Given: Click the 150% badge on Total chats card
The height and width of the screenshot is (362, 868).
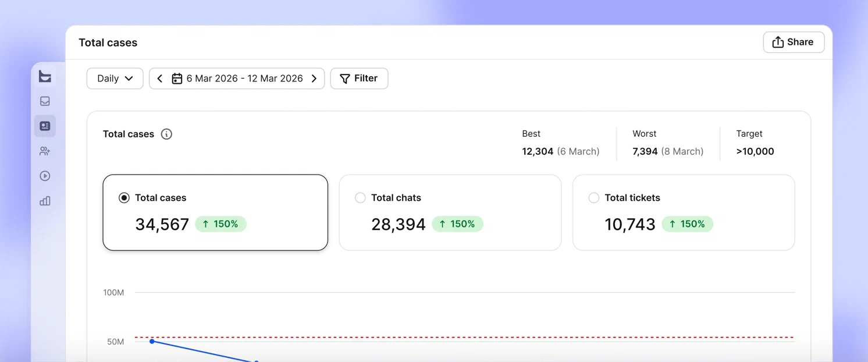Looking at the screenshot, I should [x=457, y=224].
